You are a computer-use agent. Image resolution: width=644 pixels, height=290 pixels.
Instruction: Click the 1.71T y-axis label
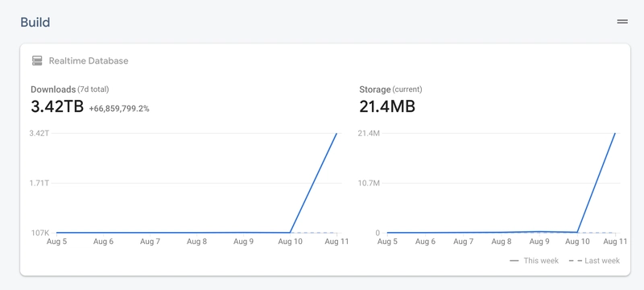(39, 183)
